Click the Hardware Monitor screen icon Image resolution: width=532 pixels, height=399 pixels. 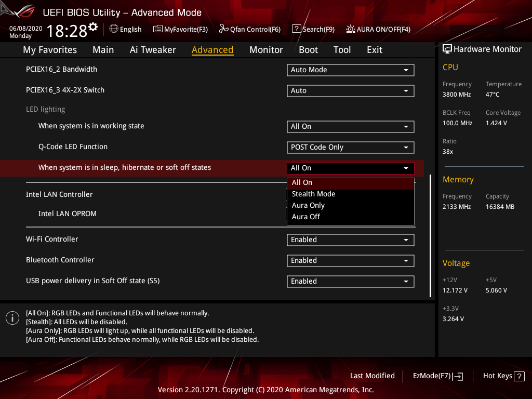tap(447, 49)
